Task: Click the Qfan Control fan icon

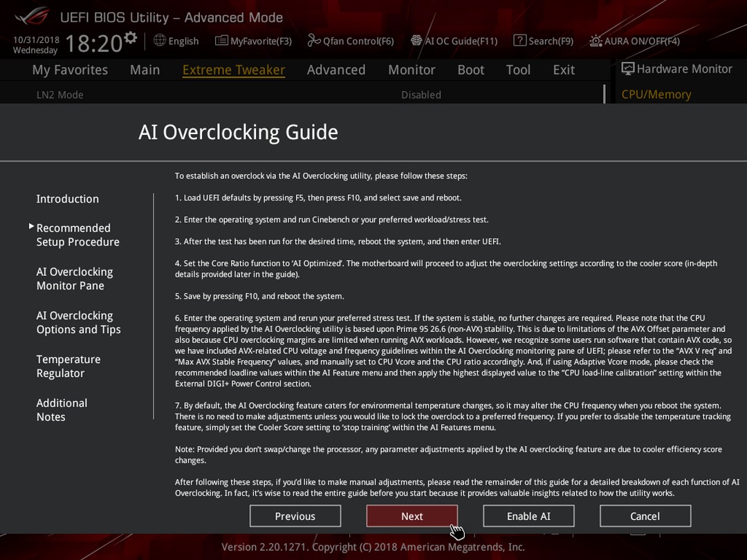Action: [x=314, y=41]
